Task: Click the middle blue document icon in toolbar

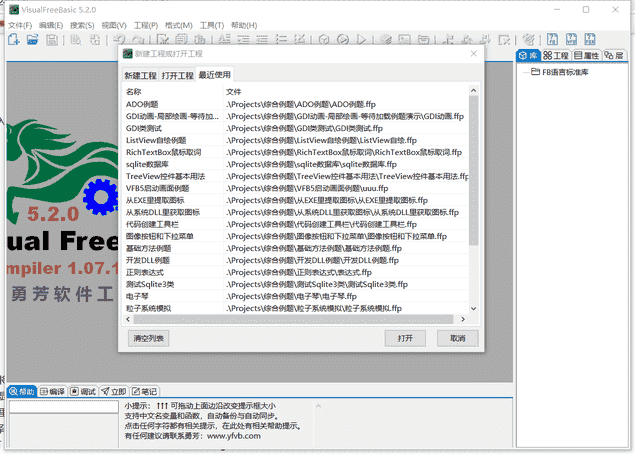Action: click(571, 39)
